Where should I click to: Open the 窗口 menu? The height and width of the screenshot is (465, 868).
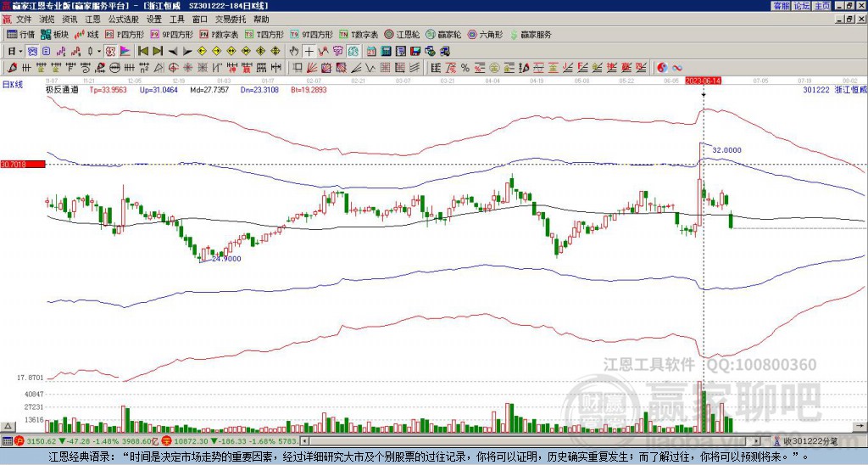pyautogui.click(x=200, y=20)
